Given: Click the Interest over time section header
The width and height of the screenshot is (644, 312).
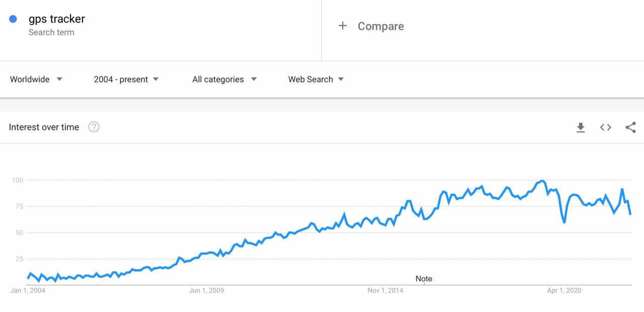Looking at the screenshot, I should (x=44, y=127).
